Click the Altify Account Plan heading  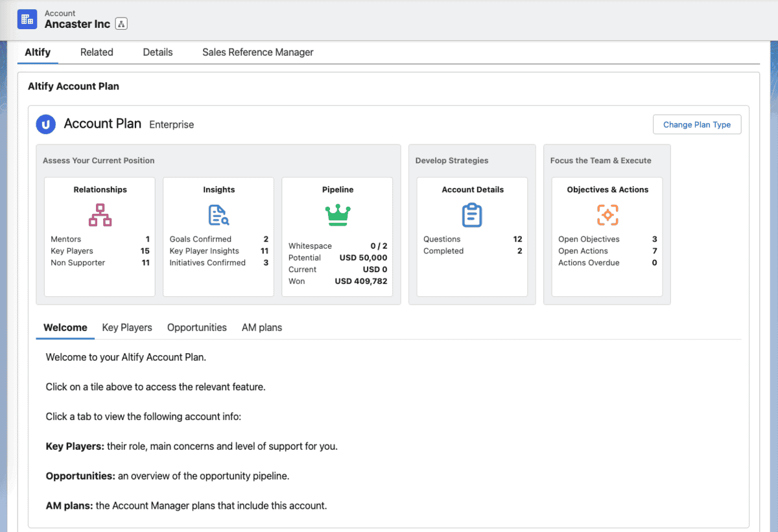coord(73,86)
